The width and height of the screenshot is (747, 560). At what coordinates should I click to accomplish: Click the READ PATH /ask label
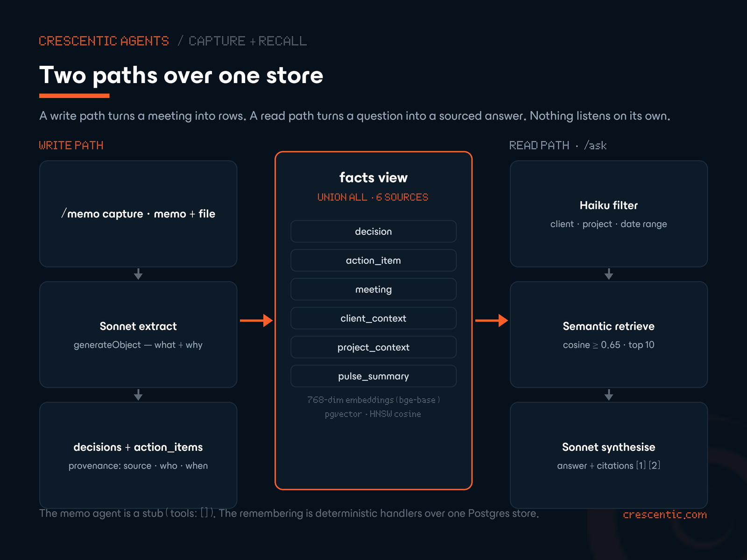coord(558,145)
